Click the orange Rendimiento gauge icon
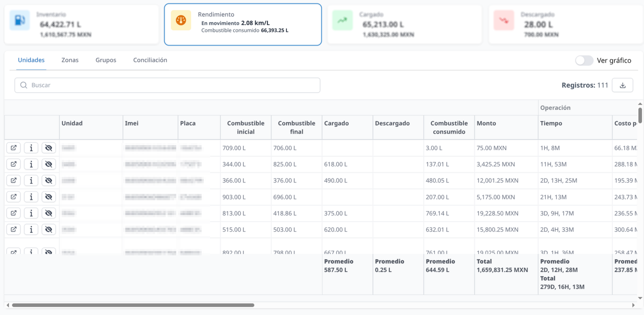 (181, 20)
